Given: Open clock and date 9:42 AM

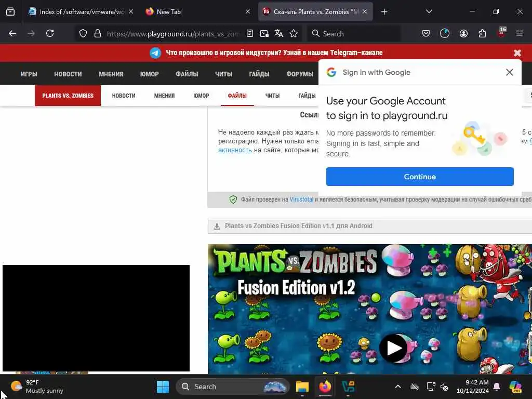Looking at the screenshot, I should tap(472, 387).
